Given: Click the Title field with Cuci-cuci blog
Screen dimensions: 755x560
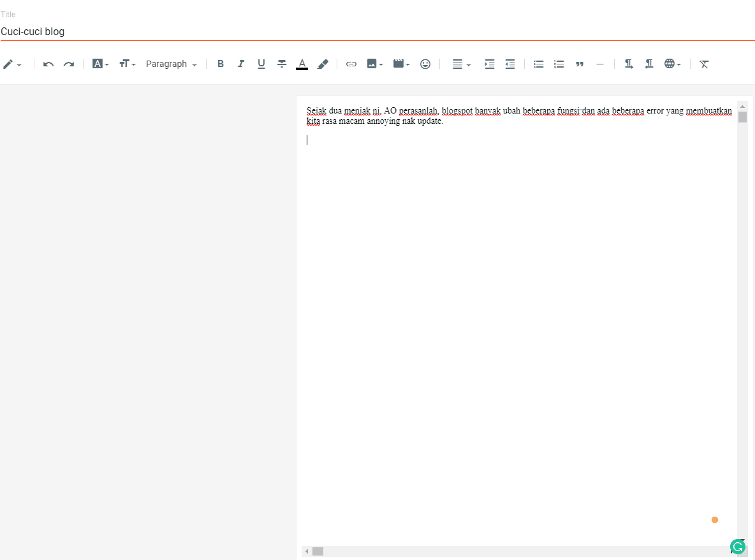Looking at the screenshot, I should [378, 31].
